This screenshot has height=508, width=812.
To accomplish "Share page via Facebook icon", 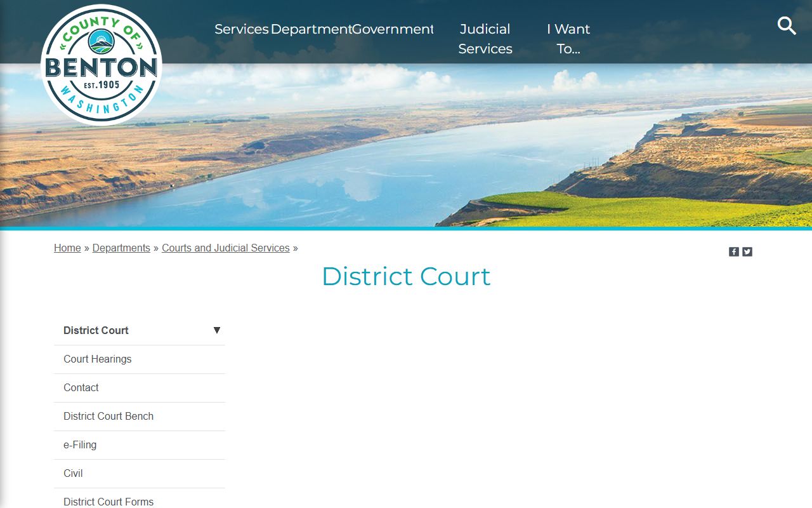I will [x=734, y=251].
